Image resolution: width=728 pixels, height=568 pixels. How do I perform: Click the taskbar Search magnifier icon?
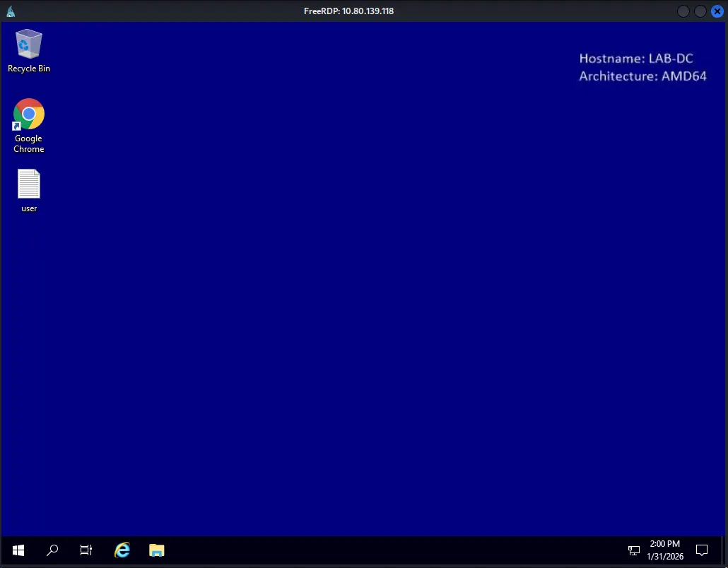point(52,550)
